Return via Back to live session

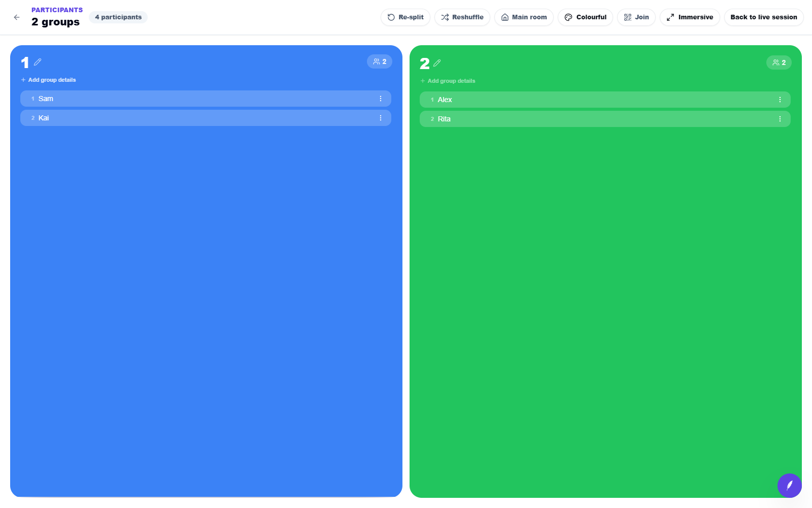point(764,17)
